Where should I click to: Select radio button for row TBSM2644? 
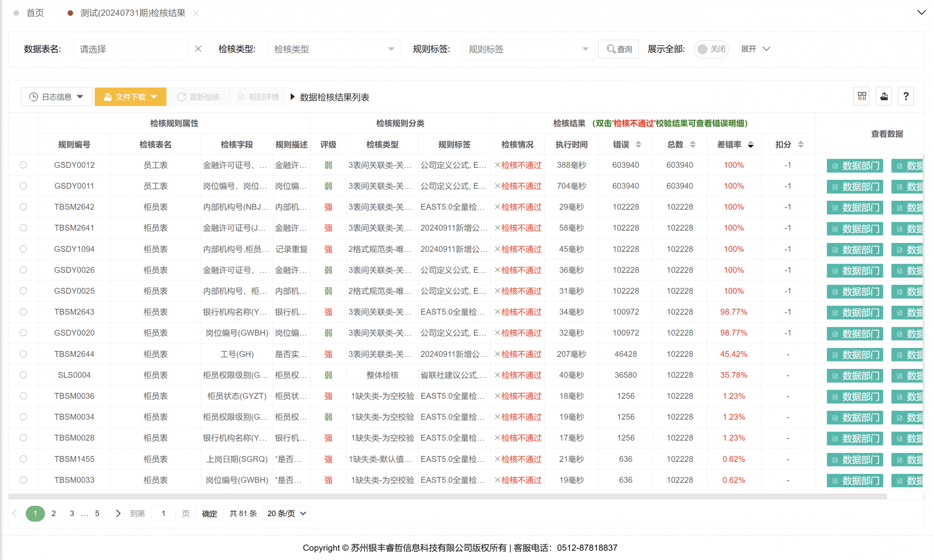coord(23,354)
